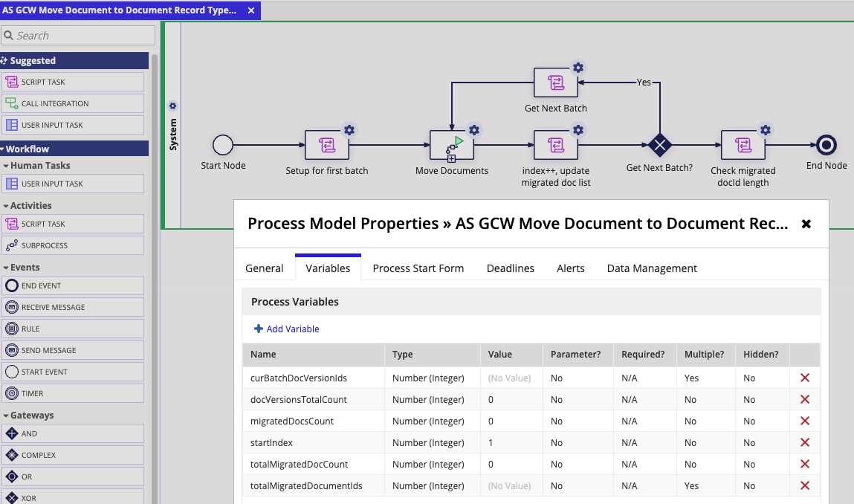Select End Event palette item
854x504 pixels.
(73, 285)
